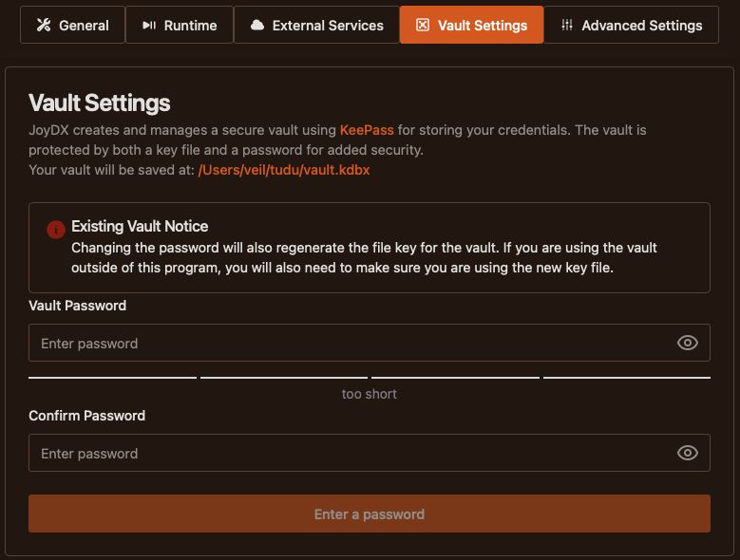
Task: Go to the Advanced Settings tab
Action: coord(632,25)
